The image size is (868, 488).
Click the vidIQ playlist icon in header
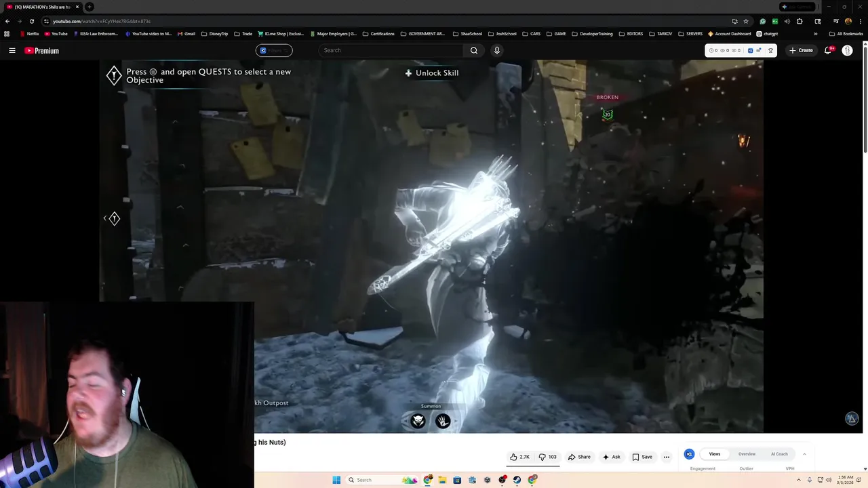tap(759, 51)
